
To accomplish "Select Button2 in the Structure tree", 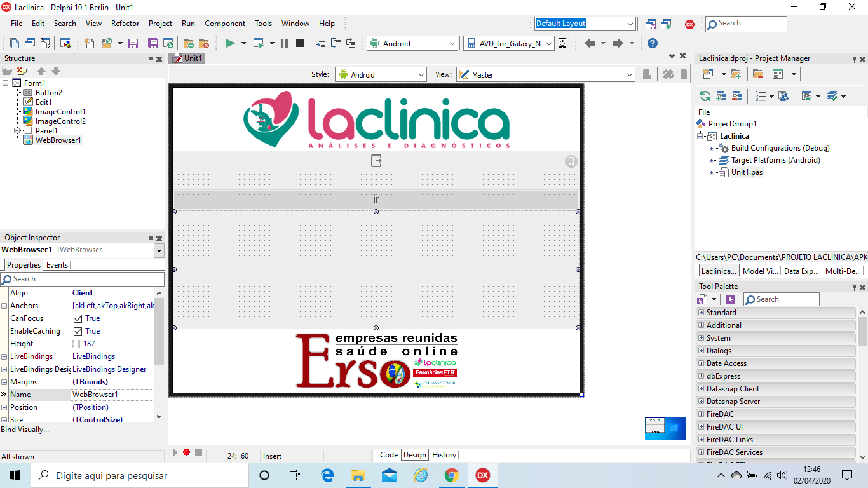I will 49,93.
